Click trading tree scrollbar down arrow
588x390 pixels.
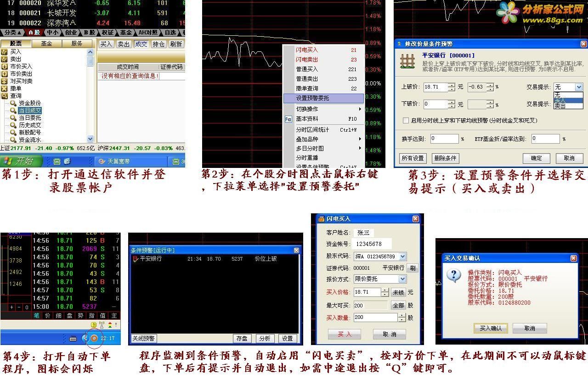[90, 139]
